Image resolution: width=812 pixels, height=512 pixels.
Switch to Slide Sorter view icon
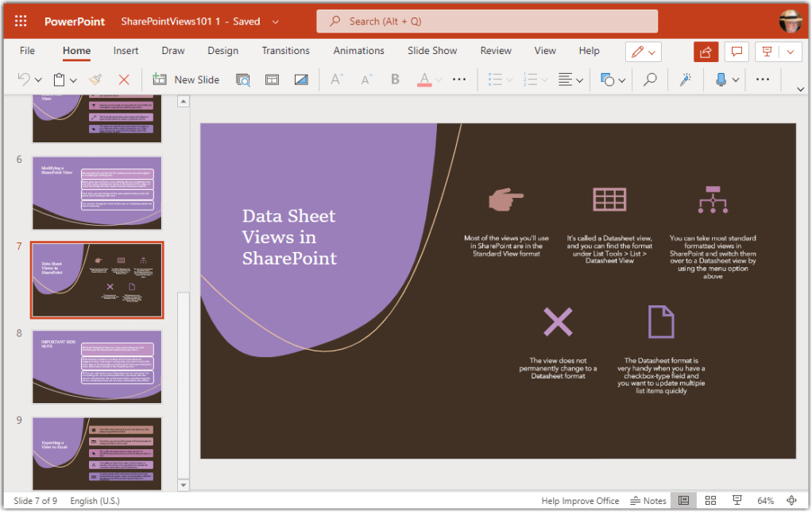[710, 500]
